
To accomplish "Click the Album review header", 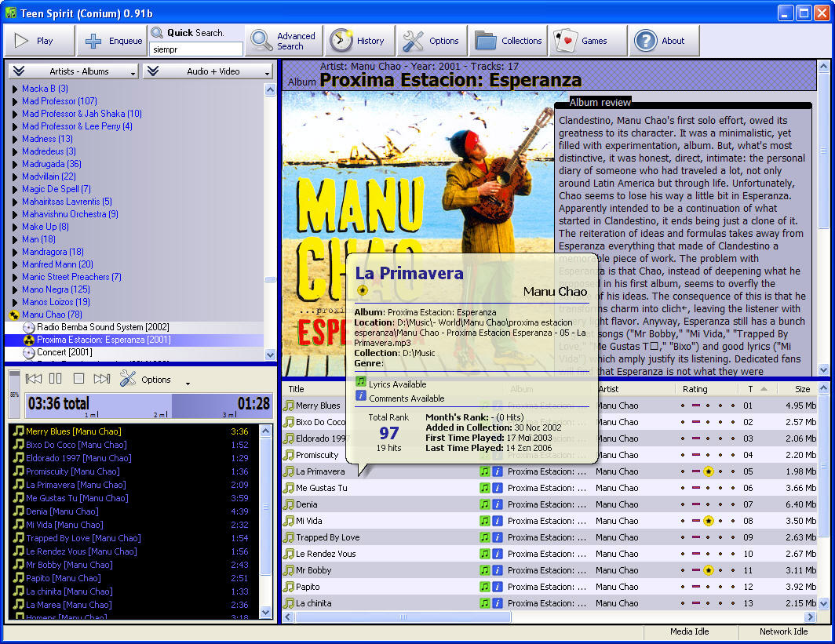I will (600, 102).
